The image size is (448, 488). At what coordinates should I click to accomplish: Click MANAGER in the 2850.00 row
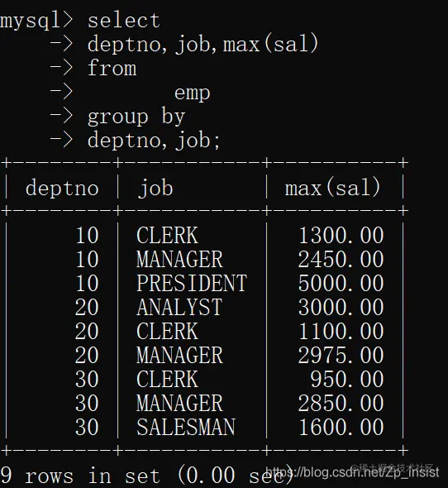click(x=179, y=403)
